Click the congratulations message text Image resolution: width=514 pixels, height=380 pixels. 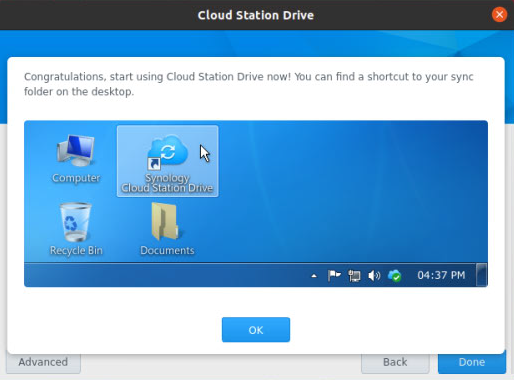tap(249, 84)
